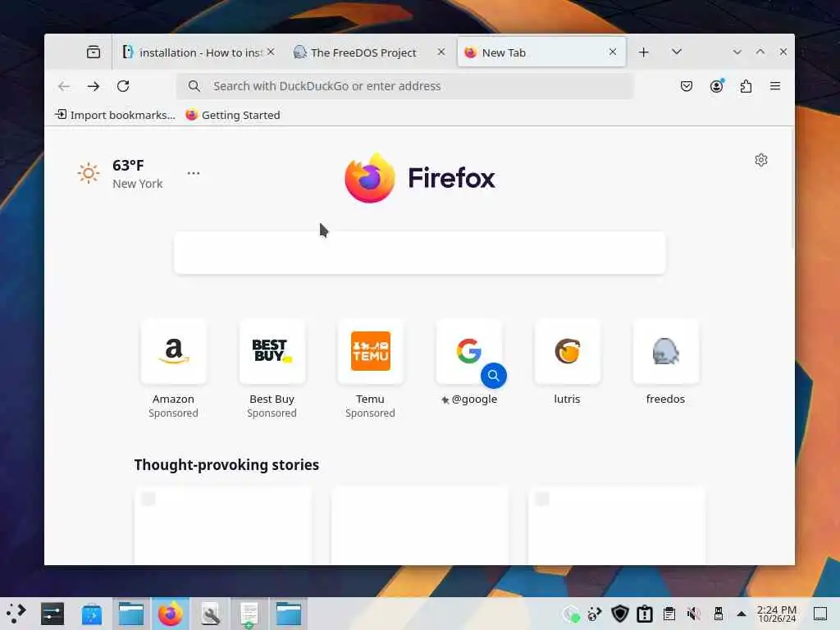Keep window below chevron in title bar
Image resolution: width=840 pixels, height=630 pixels.
click(737, 52)
